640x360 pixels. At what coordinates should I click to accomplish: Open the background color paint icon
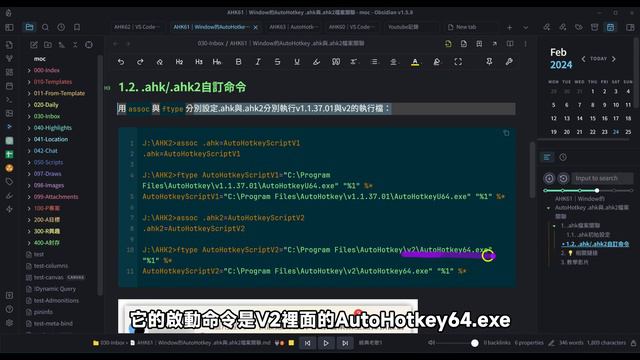(437, 62)
